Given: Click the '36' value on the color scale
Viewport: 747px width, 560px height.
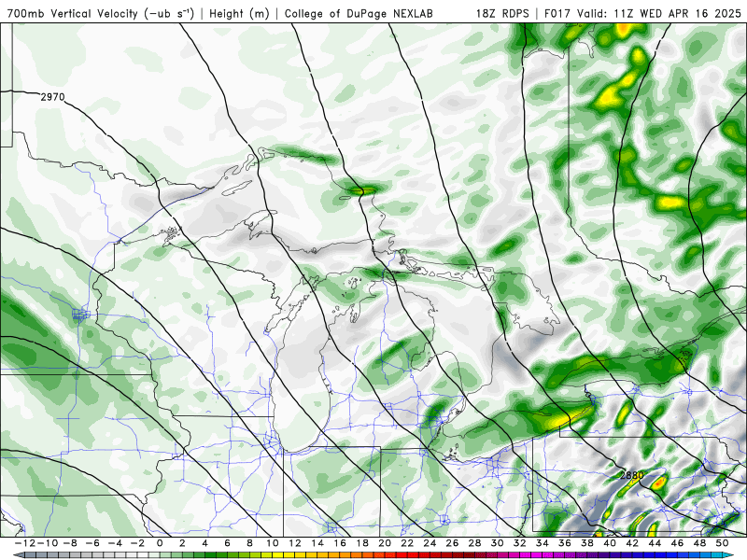Looking at the screenshot, I should click(x=565, y=543).
